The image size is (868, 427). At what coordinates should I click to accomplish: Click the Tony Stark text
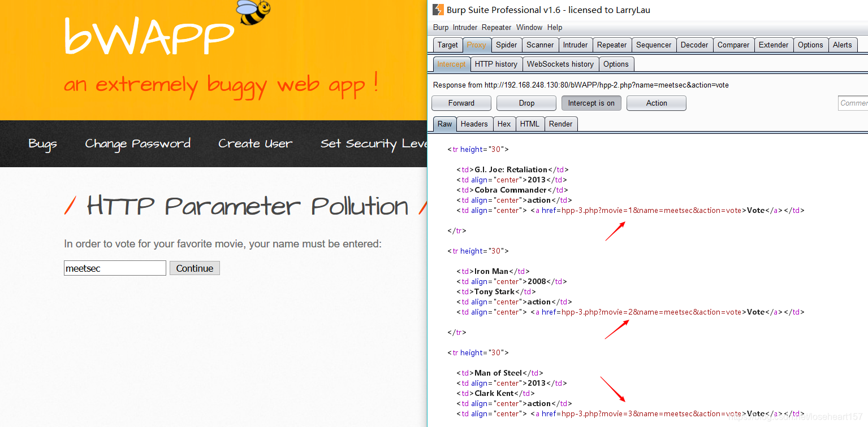495,291
